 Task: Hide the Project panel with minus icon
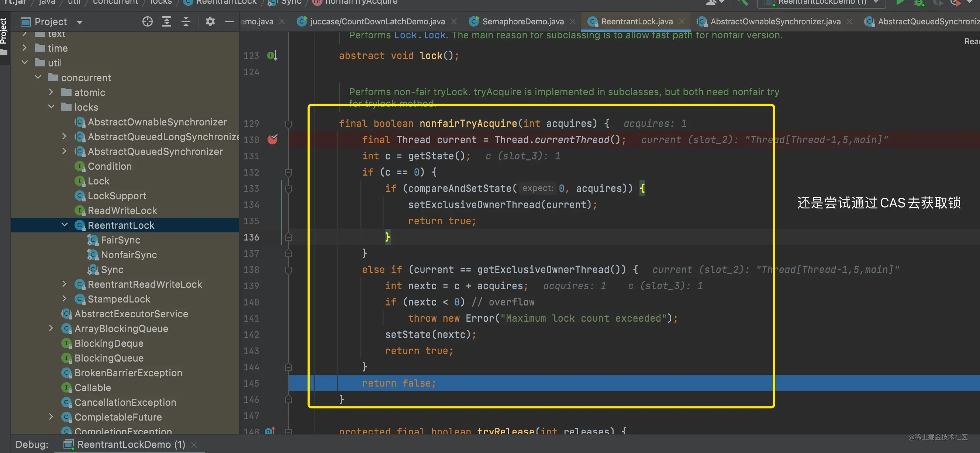pyautogui.click(x=229, y=22)
